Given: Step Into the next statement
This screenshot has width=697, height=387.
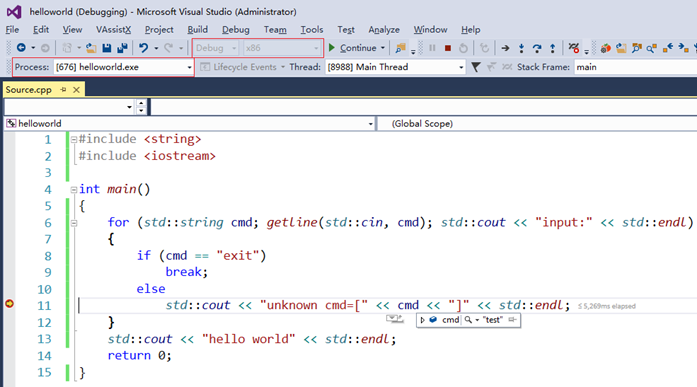Looking at the screenshot, I should (x=521, y=48).
